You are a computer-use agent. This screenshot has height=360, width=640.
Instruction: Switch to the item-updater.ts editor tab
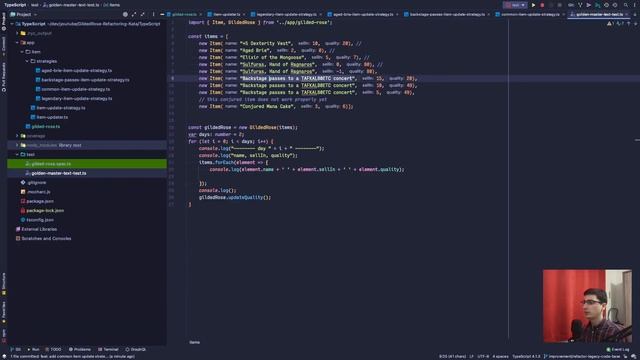point(227,14)
